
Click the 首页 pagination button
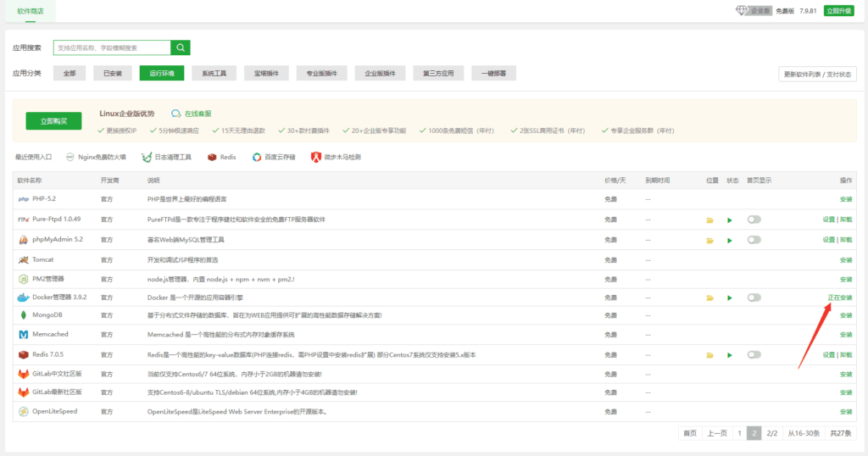[690, 433]
